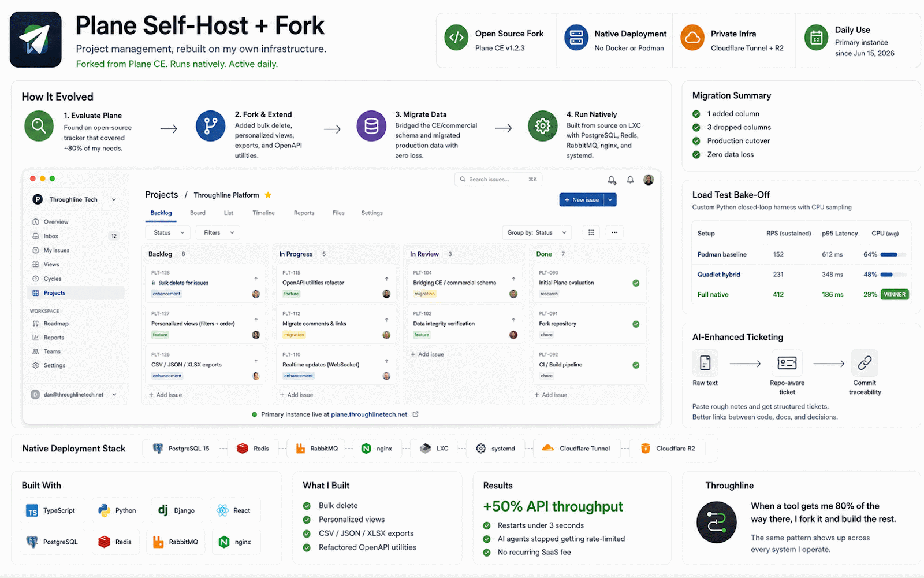
Task: Click the Run Natively gear icon
Action: [543, 125]
